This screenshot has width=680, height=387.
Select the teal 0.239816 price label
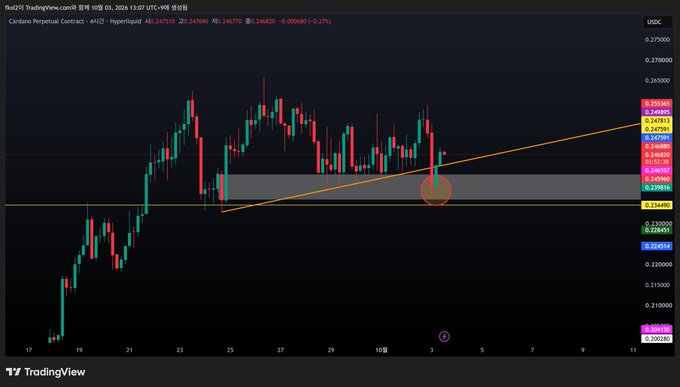(x=657, y=188)
